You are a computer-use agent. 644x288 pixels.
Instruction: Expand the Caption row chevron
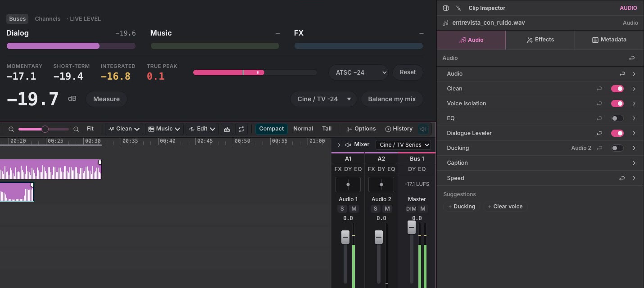[x=634, y=163]
